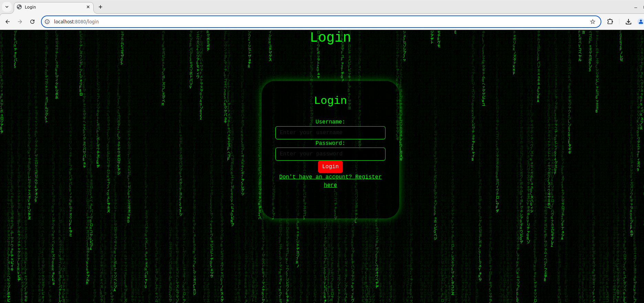Click the browser back arrow
This screenshot has height=303, width=644.
coord(8,22)
